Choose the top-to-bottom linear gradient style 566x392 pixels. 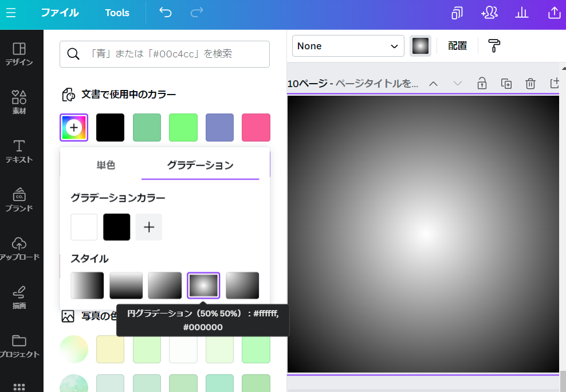pos(126,285)
